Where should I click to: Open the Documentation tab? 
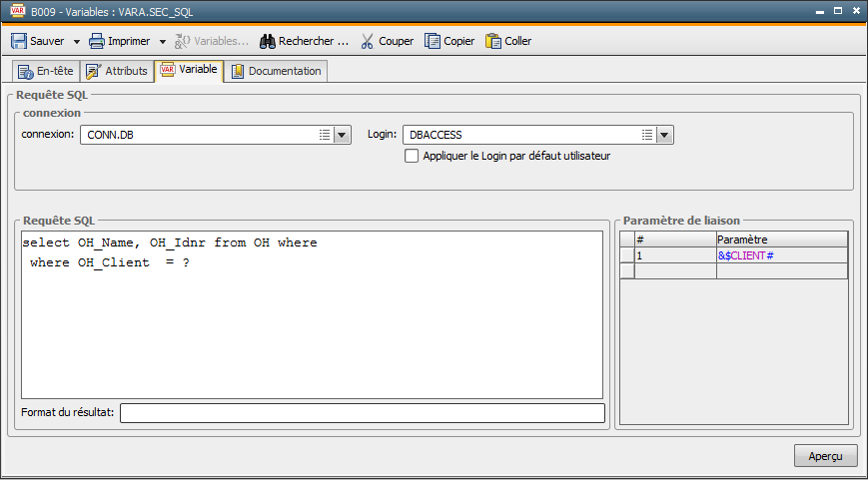click(x=276, y=71)
